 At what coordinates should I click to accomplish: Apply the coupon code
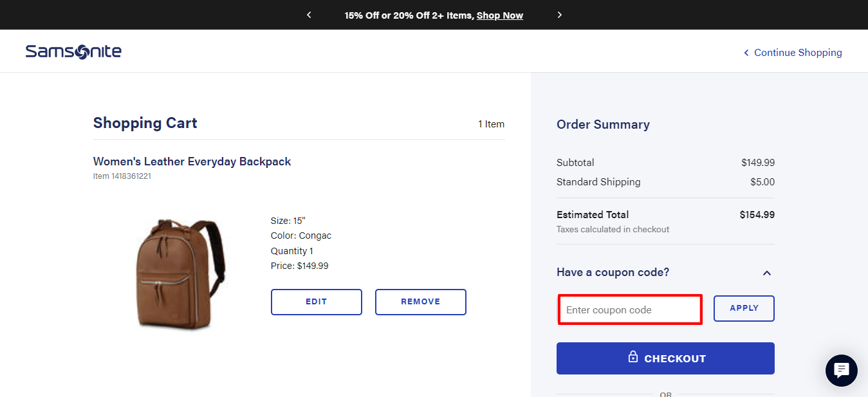pos(744,308)
